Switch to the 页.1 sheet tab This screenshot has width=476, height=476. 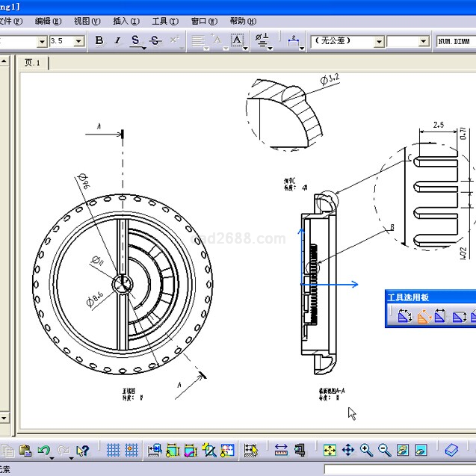pyautogui.click(x=33, y=63)
